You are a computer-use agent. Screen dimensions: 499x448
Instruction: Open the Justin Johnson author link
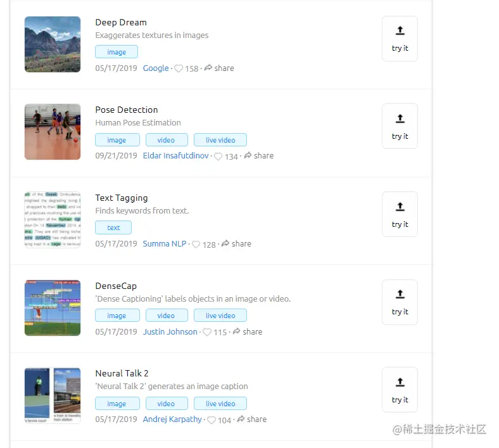pyautogui.click(x=170, y=331)
